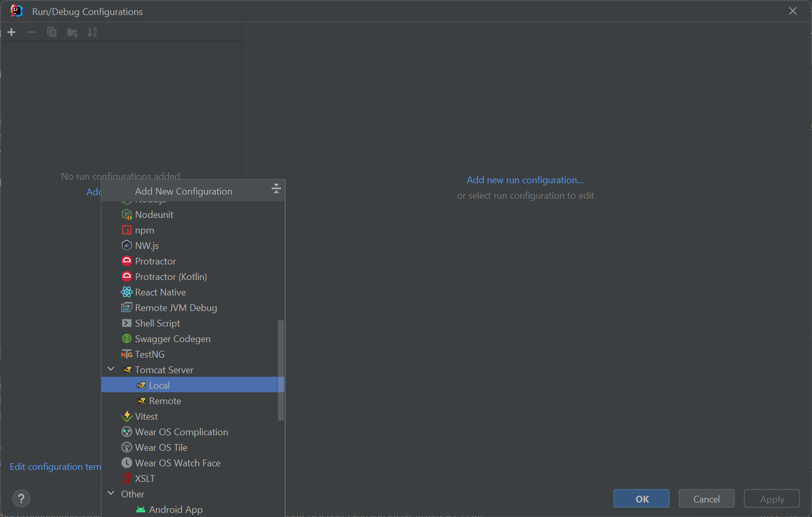Click the collapse-all icon in the popup header
This screenshot has width=812, height=517.
click(276, 188)
